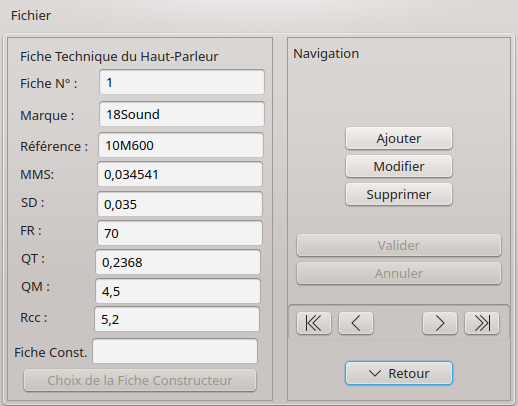Click the Référence field with 10M600
This screenshot has height=406, width=518.
point(181,145)
